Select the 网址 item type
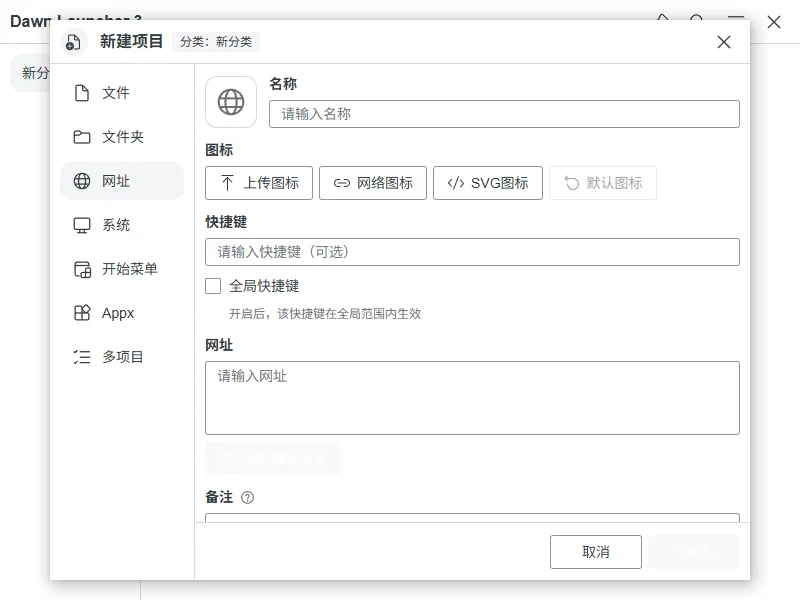Image resolution: width=800 pixels, height=600 pixels. (x=121, y=181)
